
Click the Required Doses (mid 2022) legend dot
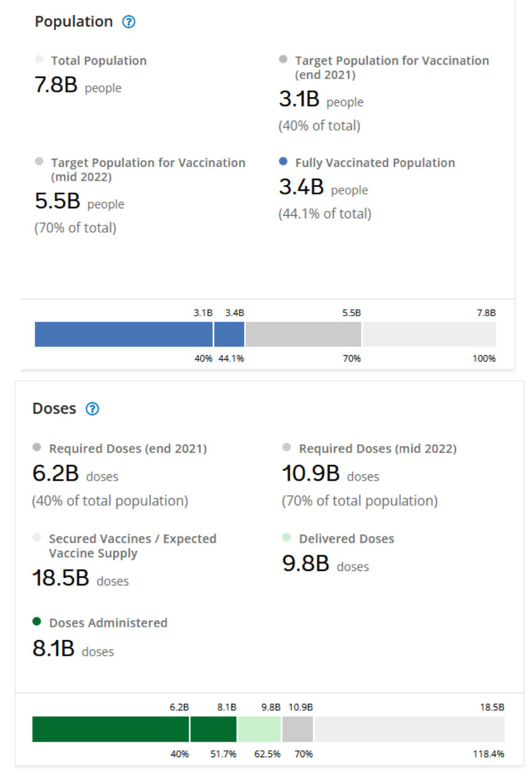pyautogui.click(x=287, y=448)
